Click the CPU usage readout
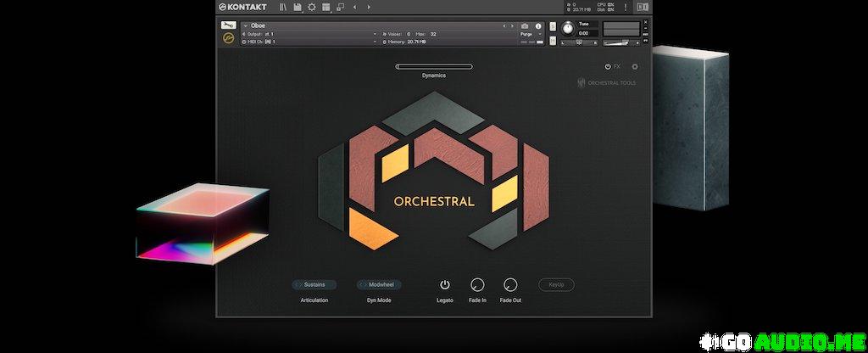The height and width of the screenshot is (353, 868). tap(607, 4)
